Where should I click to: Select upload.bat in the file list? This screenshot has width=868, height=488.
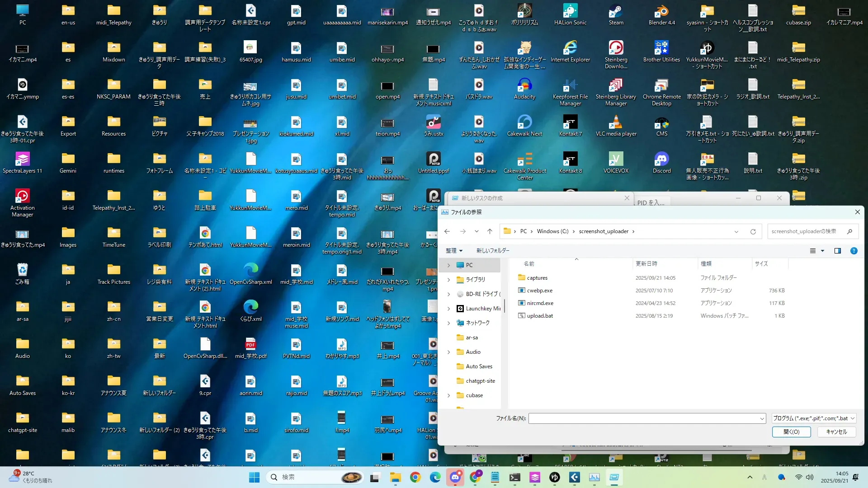[x=540, y=316]
